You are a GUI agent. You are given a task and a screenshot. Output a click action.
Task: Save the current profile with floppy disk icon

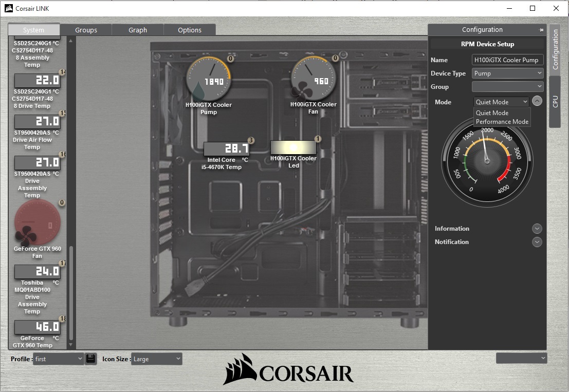[91, 359]
